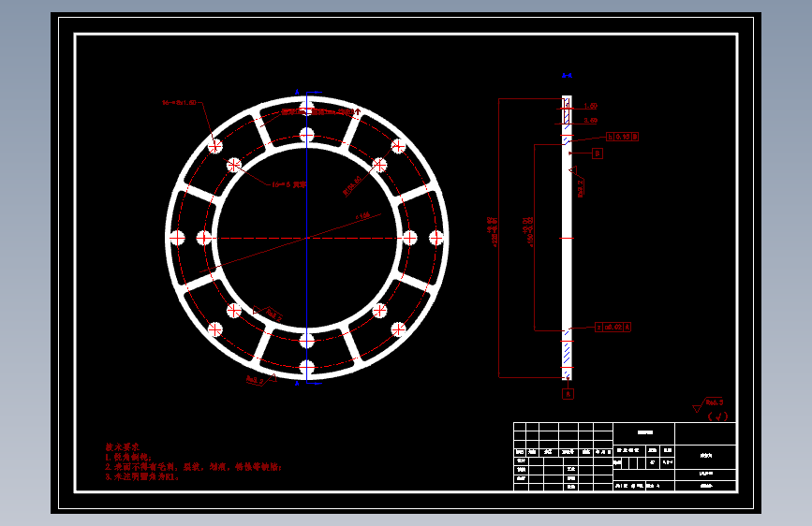Select the 0.95 tolerance frame referencing datum B
Viewport: 812px width, 526px height.
(623, 137)
